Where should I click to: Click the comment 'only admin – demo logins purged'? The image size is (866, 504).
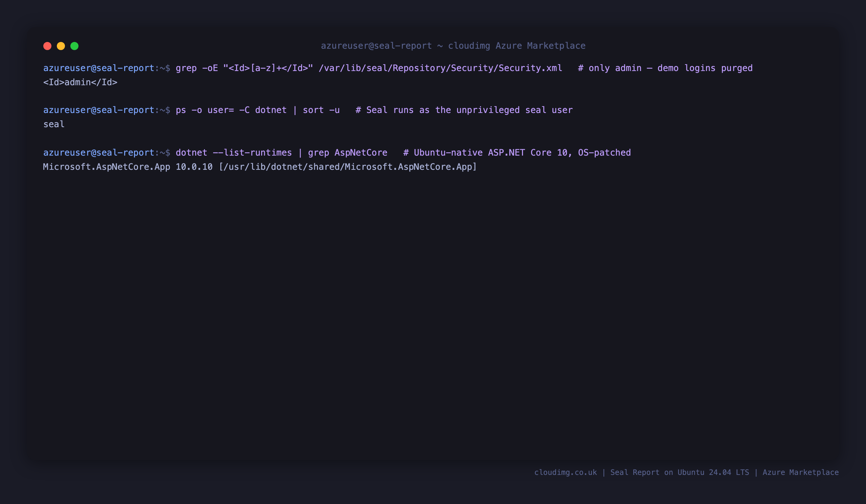665,68
